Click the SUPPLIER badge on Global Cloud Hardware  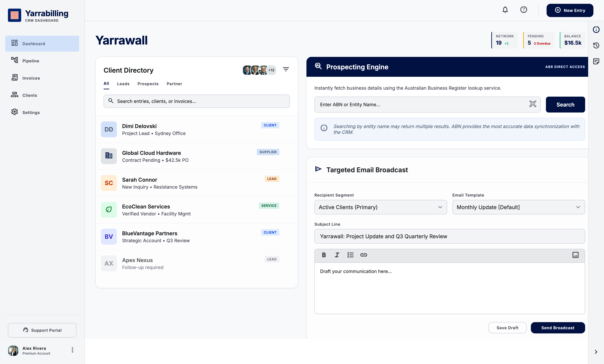tap(268, 152)
